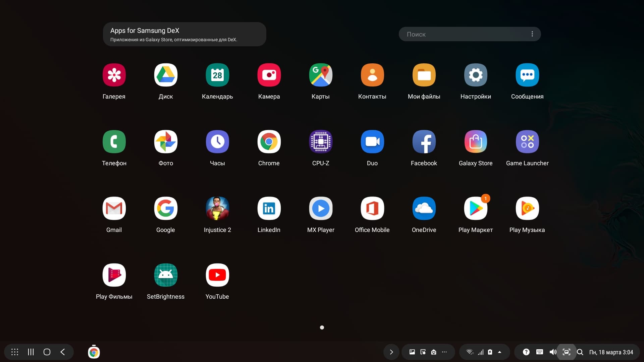Launch MX Player

pos(321,208)
